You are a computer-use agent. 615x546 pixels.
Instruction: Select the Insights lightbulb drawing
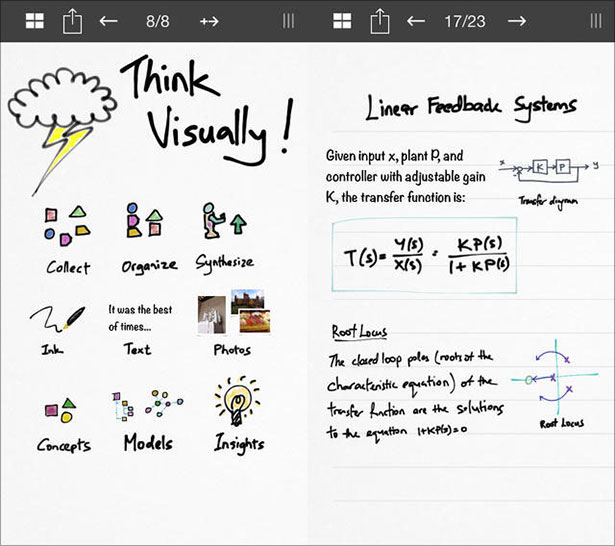237,405
